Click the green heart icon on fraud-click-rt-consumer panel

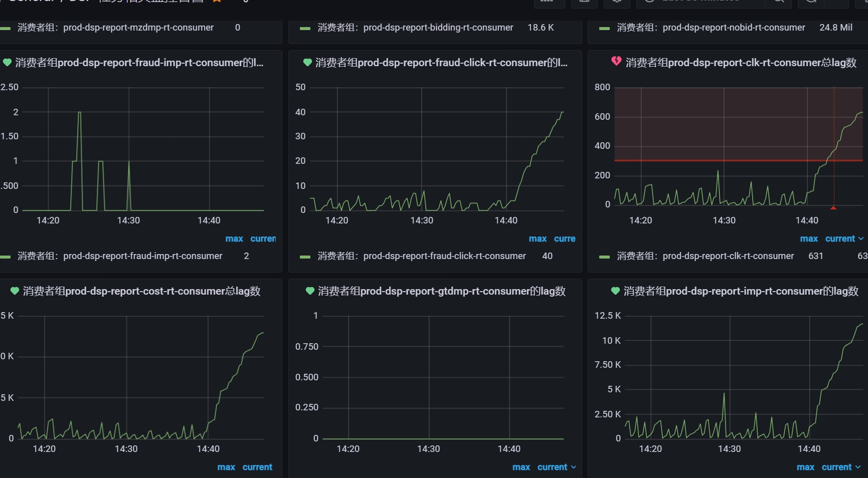pos(307,63)
